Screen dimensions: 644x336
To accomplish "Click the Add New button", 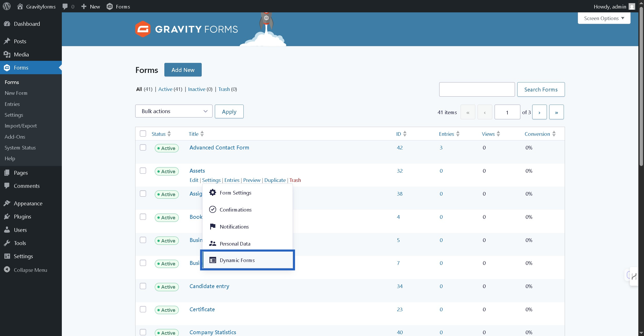I will (x=183, y=70).
